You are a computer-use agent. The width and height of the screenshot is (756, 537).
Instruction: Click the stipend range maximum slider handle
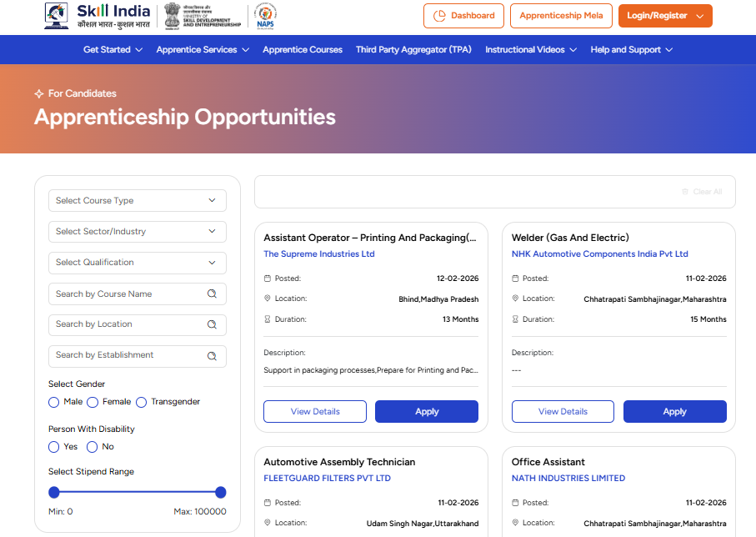[221, 492]
